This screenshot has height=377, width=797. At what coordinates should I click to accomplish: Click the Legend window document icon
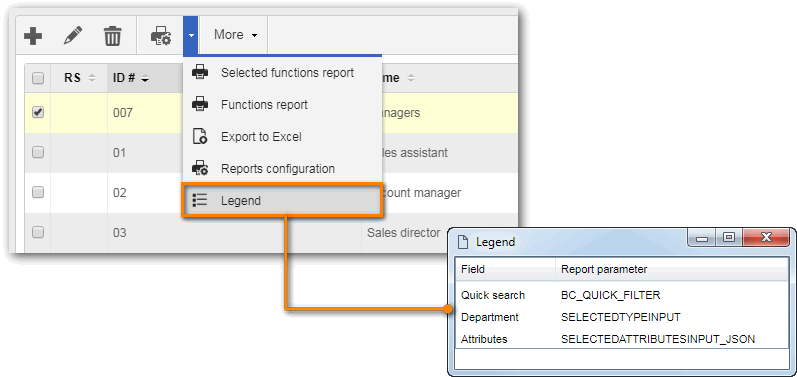(x=463, y=242)
